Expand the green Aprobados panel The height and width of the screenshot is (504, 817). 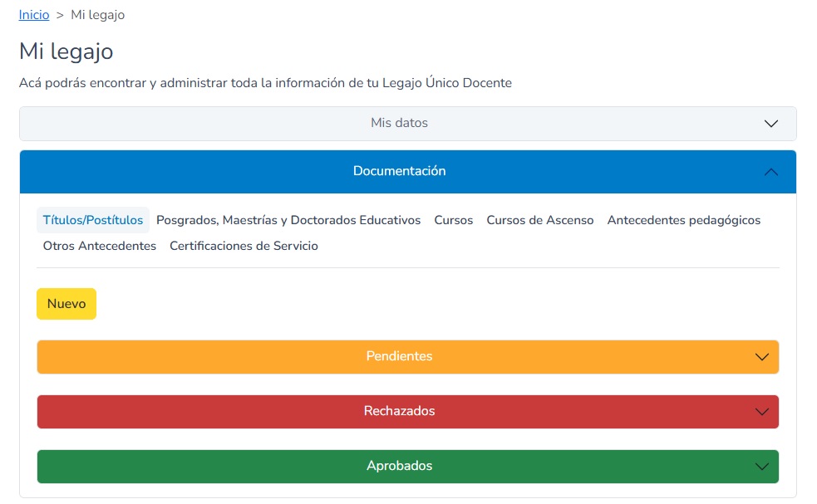coord(399,466)
